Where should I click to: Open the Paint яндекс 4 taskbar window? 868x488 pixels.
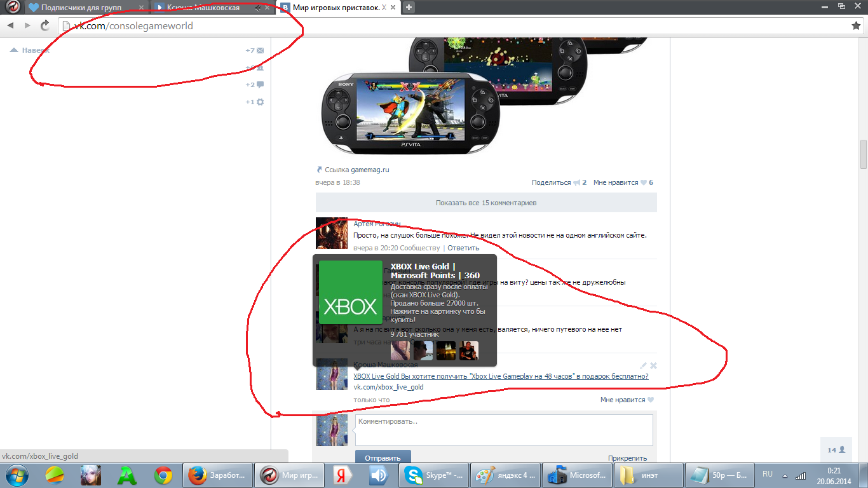point(506,475)
